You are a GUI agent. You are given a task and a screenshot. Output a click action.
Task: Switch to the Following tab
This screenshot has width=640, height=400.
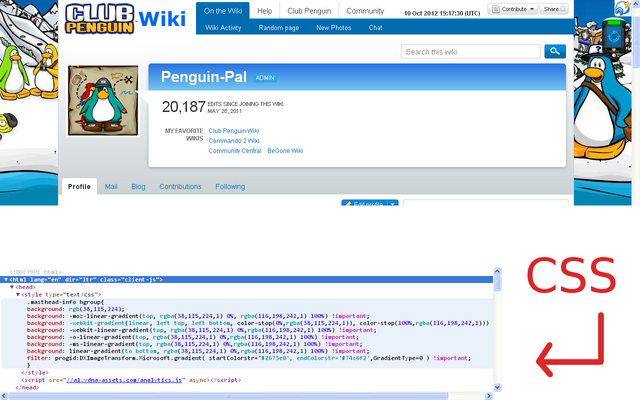[x=230, y=187]
